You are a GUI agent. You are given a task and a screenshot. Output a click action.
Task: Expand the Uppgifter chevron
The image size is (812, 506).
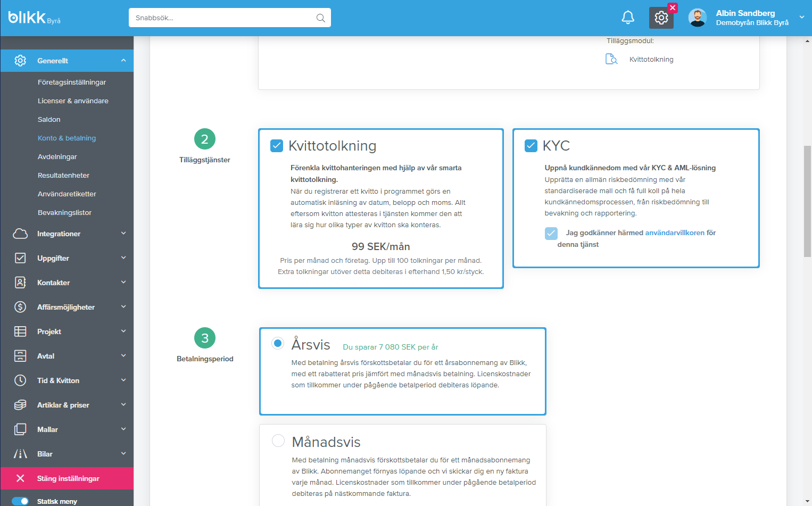click(x=123, y=258)
